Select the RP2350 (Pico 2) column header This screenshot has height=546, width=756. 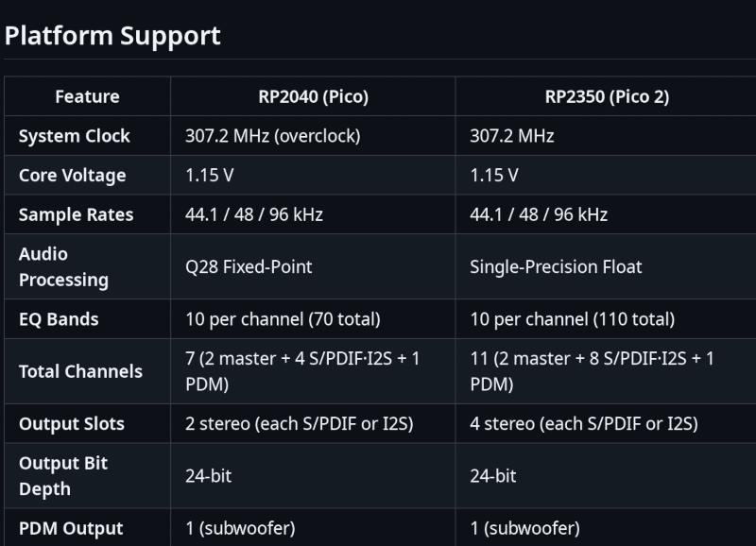pos(607,96)
